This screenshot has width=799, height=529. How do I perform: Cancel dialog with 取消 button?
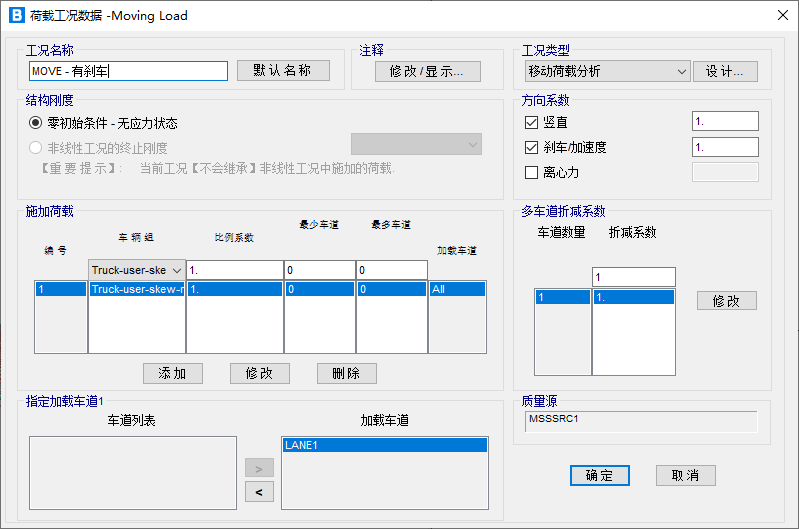pos(686,475)
